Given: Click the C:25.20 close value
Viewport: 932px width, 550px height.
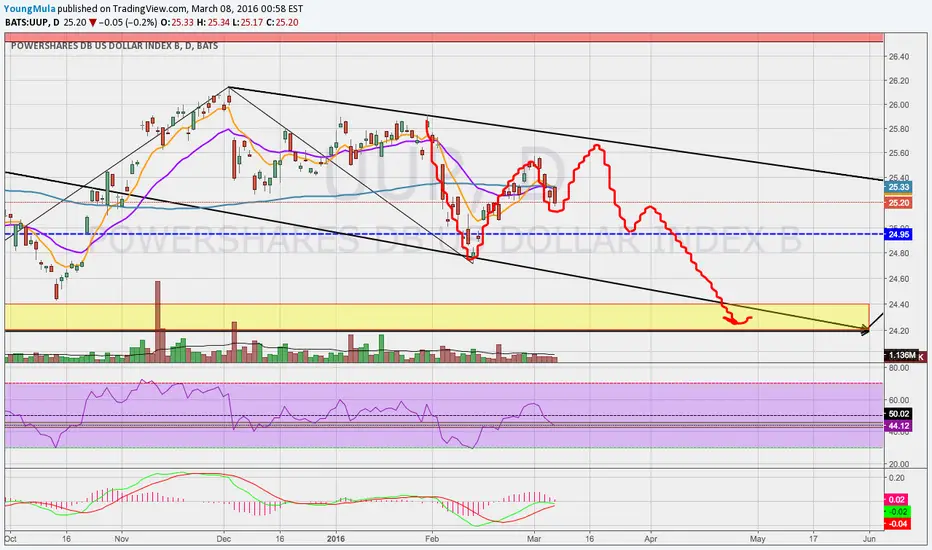Looking at the screenshot, I should pyautogui.click(x=281, y=23).
